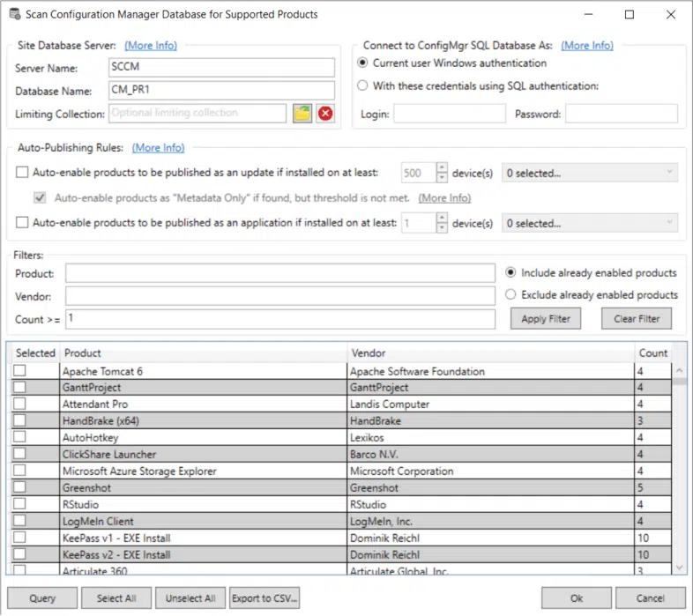Run the Query button
This screenshot has width=693, height=616.
click(42, 597)
